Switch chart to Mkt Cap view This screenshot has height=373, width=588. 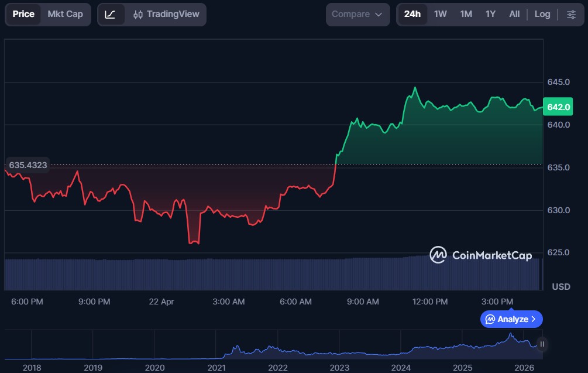65,14
